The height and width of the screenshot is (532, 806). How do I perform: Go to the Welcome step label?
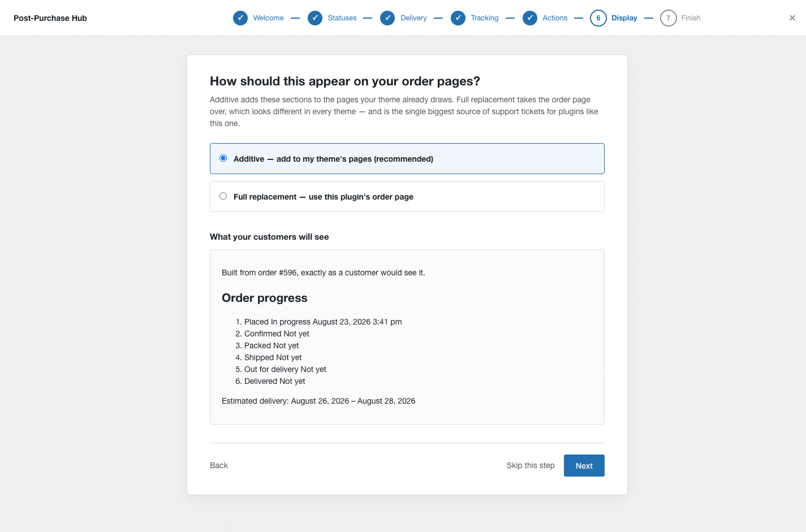[x=269, y=18]
